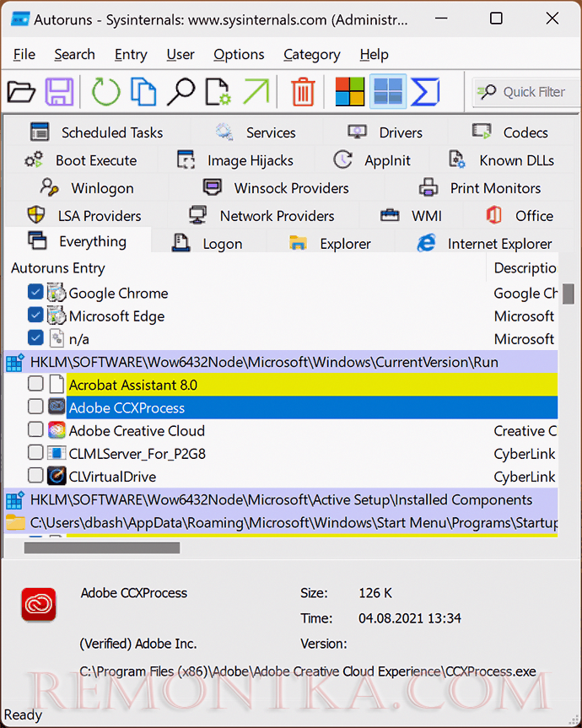
Task: Click the green Jump to Entry arrow
Action: coord(256,91)
